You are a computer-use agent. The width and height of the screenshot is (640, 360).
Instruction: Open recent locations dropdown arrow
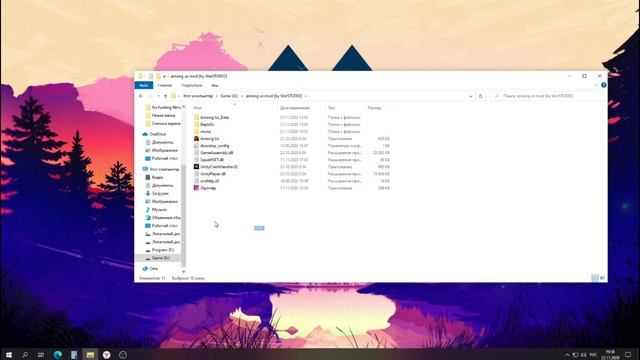tap(158, 96)
